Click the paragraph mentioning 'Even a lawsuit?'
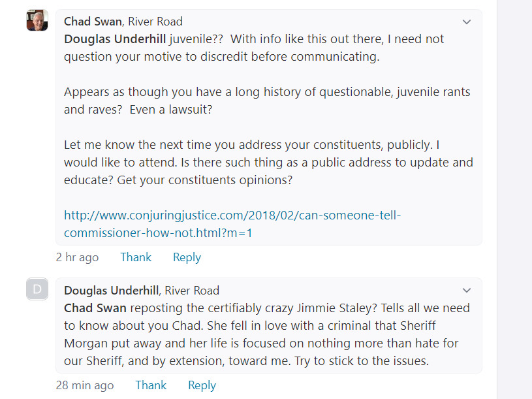Viewport: 532px width, 399px height. tap(266, 101)
